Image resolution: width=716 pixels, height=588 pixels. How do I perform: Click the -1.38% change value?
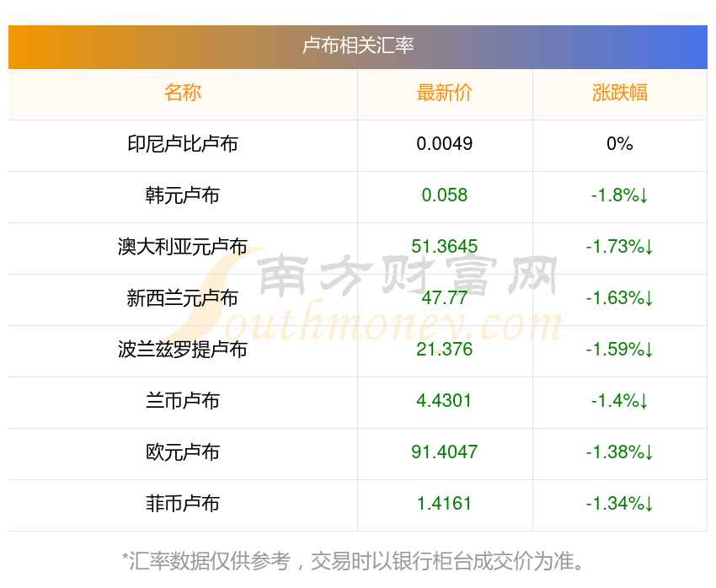tap(620, 452)
